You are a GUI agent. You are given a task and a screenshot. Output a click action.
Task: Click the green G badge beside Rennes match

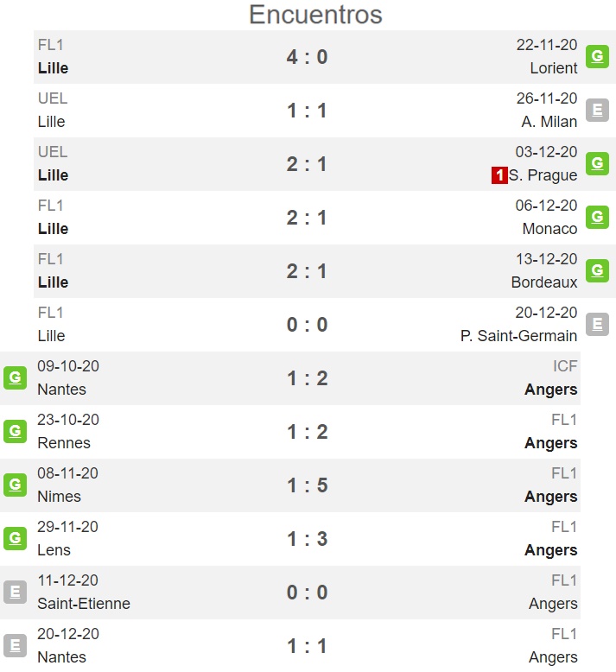[x=15, y=432]
